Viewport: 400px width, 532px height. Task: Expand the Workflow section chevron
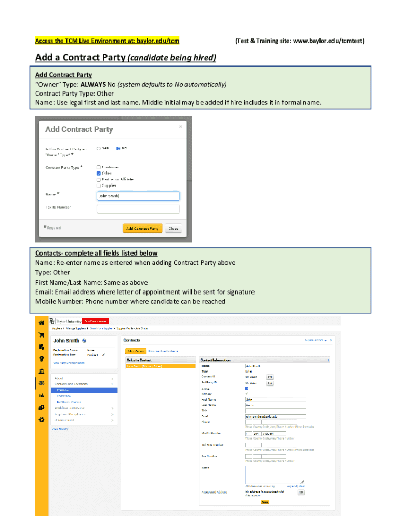[x=112, y=408]
